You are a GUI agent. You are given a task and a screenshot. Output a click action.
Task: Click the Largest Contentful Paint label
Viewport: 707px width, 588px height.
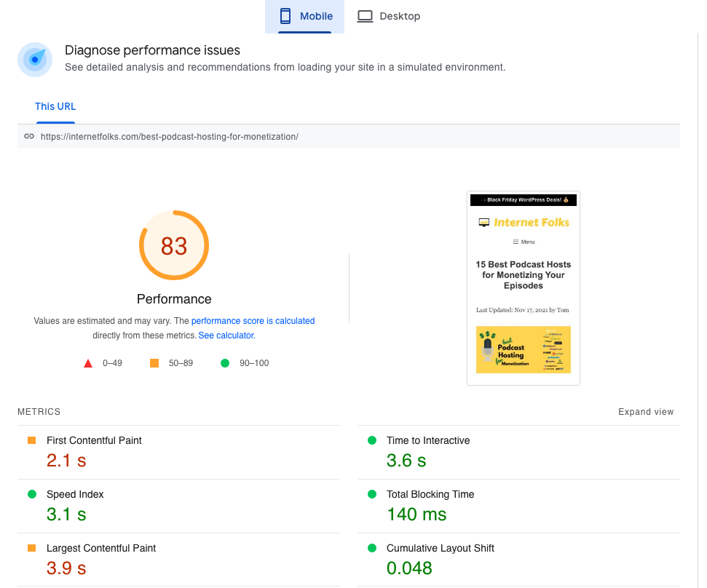pos(101,549)
